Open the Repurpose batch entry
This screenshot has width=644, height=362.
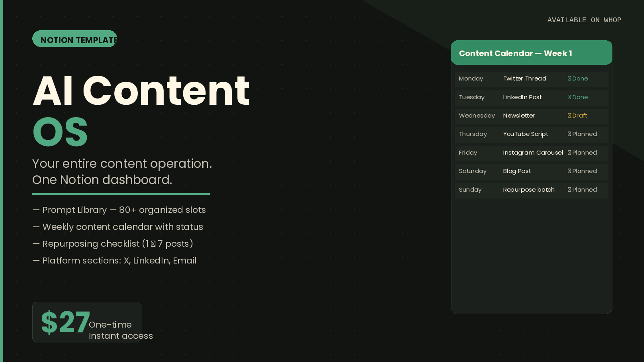tap(529, 190)
